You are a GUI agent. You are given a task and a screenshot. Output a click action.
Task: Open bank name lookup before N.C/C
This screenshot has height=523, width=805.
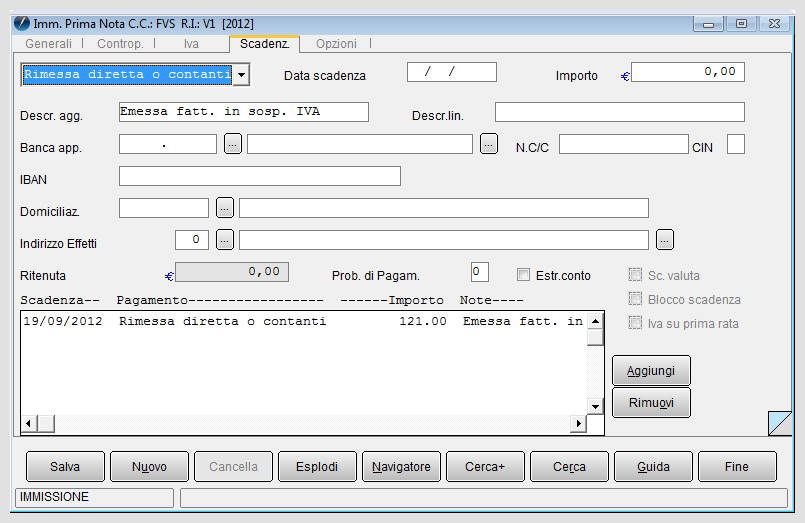[x=489, y=144]
